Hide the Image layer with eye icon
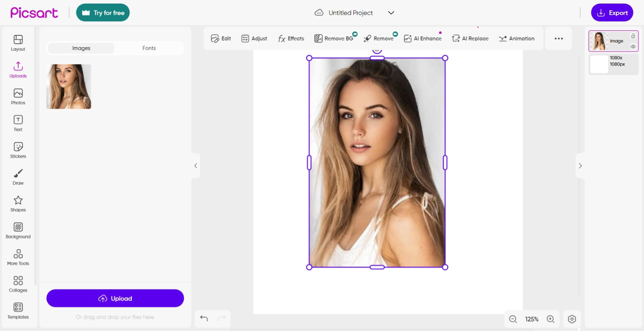The image size is (644, 331). 633,47
